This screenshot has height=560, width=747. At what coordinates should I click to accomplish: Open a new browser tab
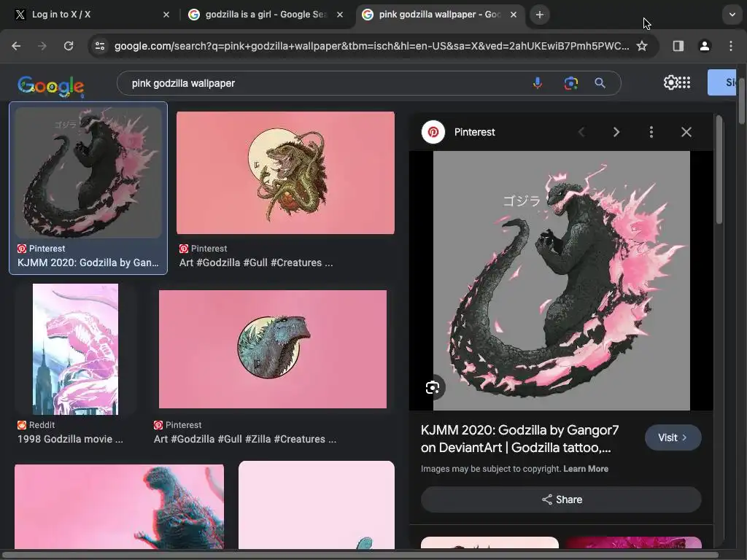pyautogui.click(x=539, y=15)
